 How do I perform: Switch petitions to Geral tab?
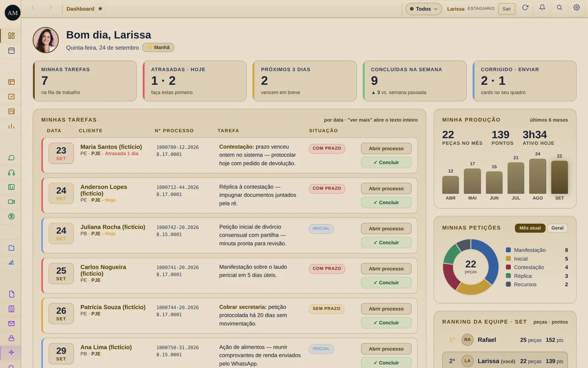coord(557,228)
